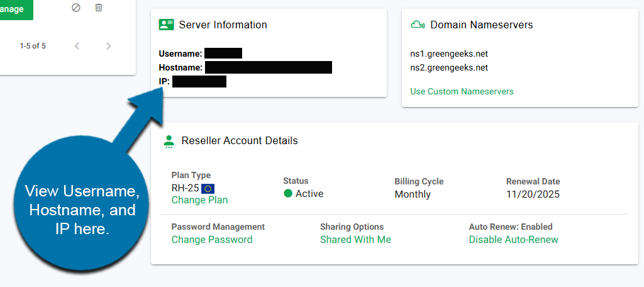644x287 pixels.
Task: Open the Change Password link
Action: tap(211, 240)
